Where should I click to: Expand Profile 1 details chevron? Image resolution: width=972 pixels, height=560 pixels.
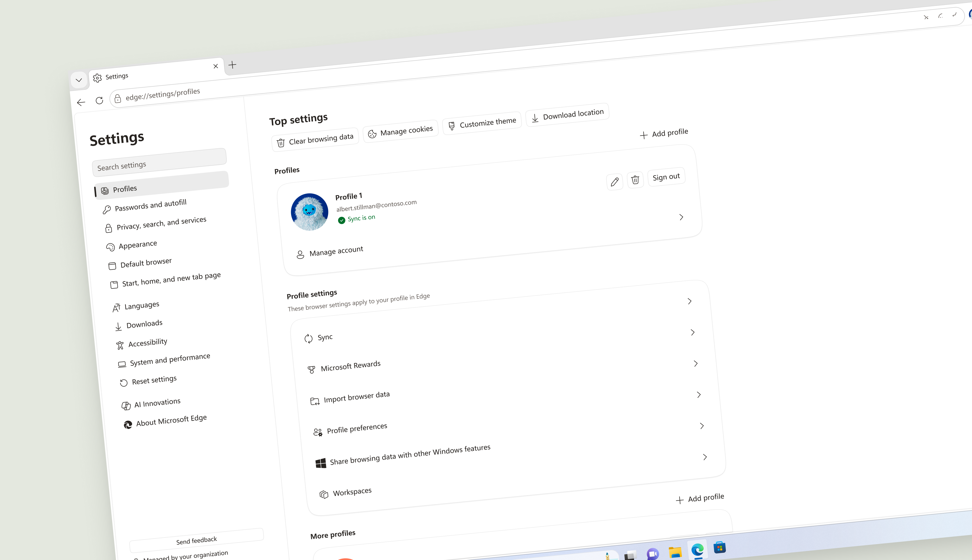coord(681,217)
